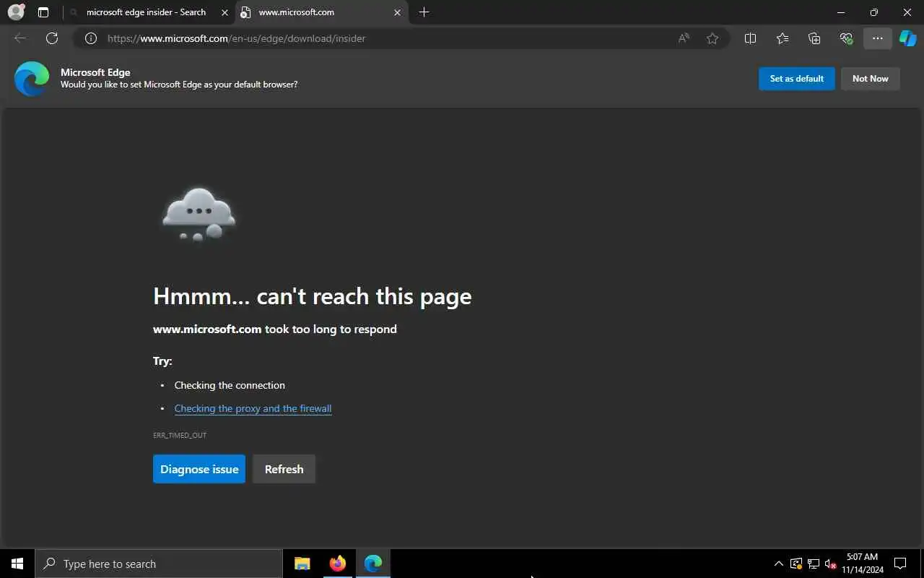Dismiss prompt with Not Now

[x=870, y=79]
